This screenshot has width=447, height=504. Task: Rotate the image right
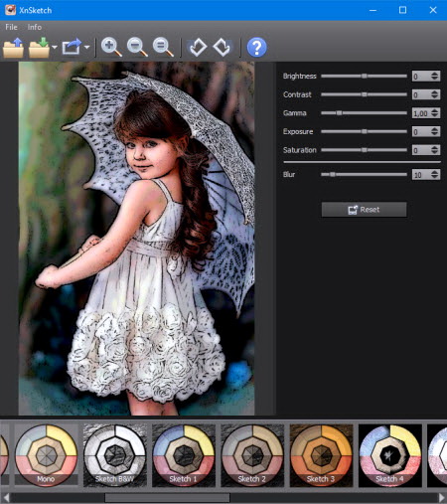coord(222,48)
